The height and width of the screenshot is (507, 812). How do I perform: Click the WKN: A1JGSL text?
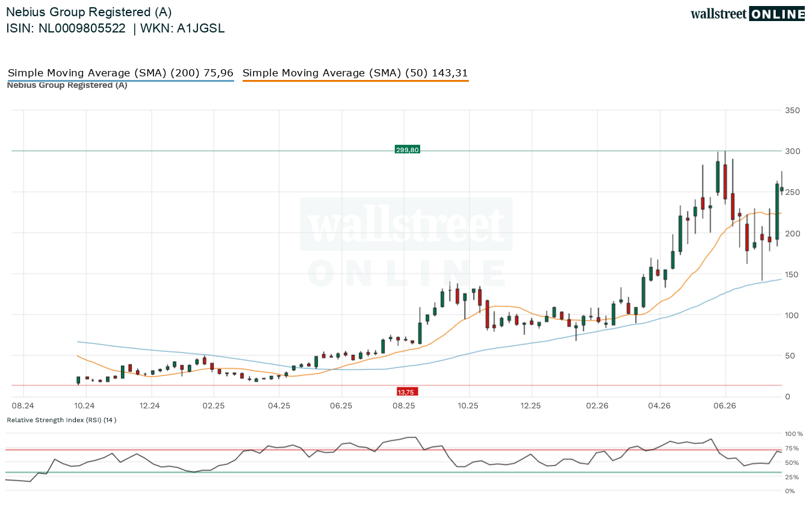tap(183, 28)
